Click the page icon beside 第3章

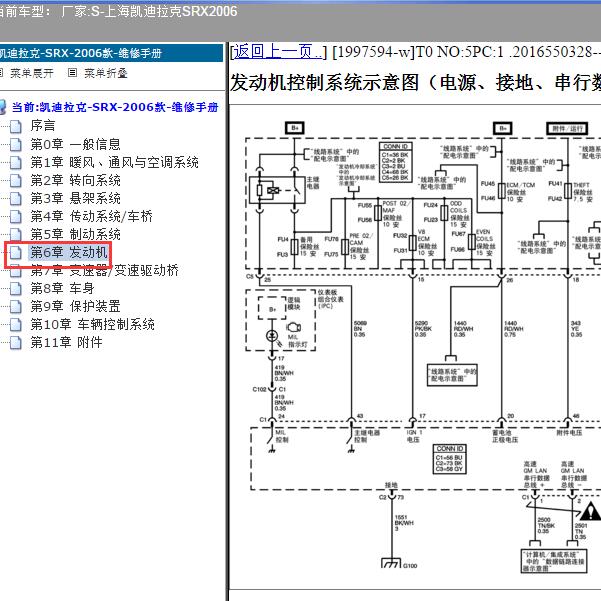pos(16,198)
